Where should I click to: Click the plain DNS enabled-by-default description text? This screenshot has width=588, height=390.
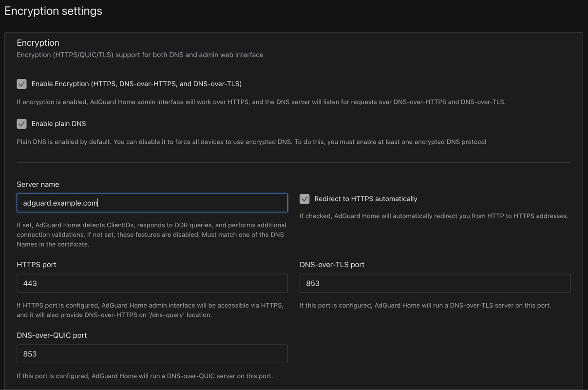(x=251, y=142)
